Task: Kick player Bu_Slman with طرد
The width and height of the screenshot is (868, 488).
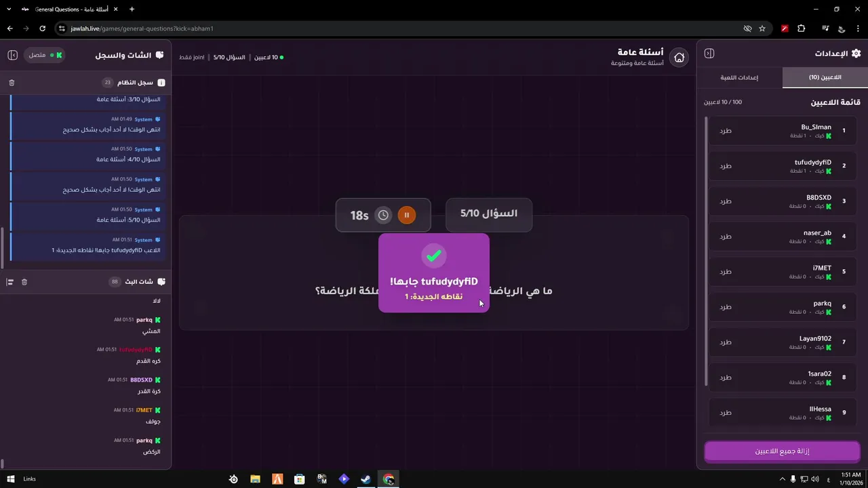Action: tap(726, 131)
